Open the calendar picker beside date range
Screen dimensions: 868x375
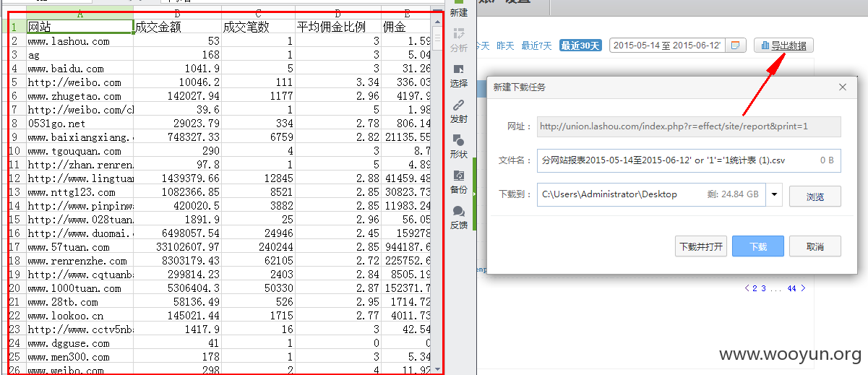[x=735, y=46]
